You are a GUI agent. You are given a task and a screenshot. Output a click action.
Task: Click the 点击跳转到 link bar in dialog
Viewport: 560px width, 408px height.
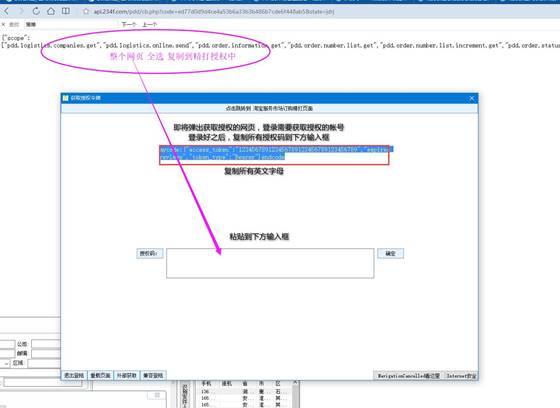[270, 108]
